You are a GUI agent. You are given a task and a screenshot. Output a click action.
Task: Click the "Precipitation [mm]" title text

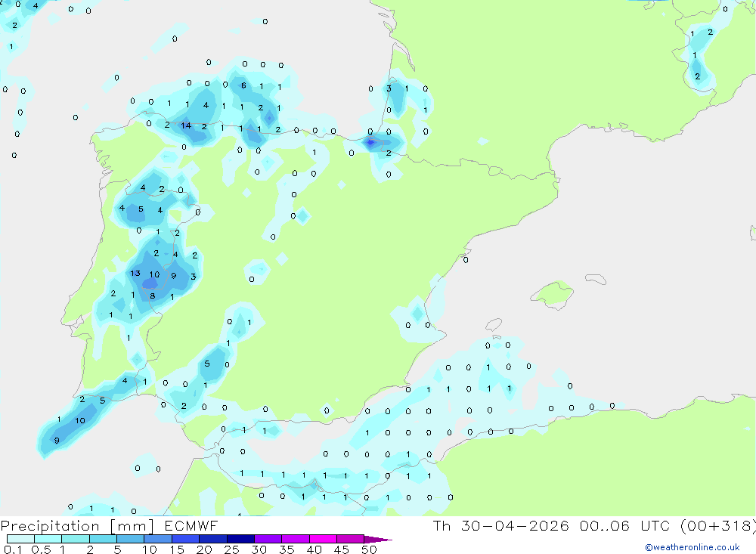click(77, 526)
